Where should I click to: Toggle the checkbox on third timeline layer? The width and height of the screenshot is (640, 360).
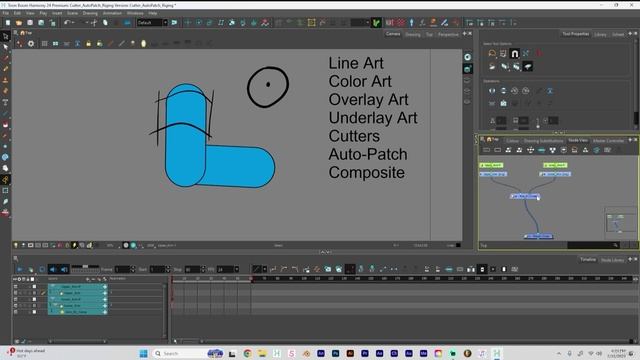point(34,299)
